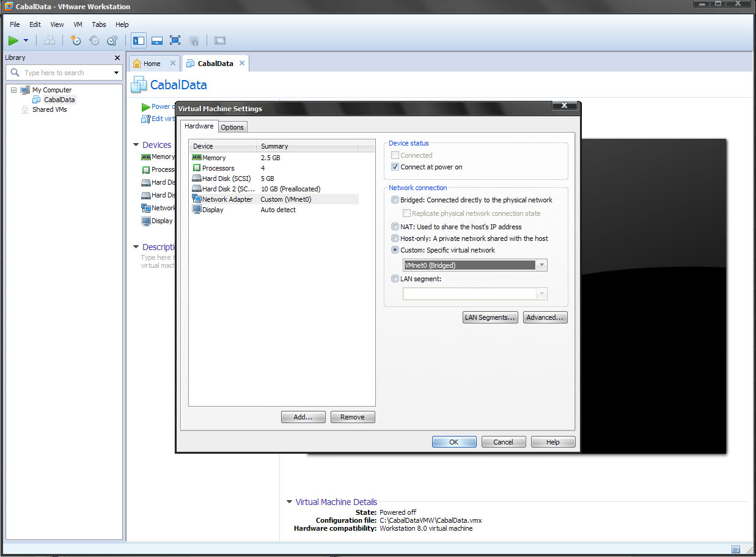Click the large CabalData VM icon heading
Viewport: 756px width, 557px height.
click(x=139, y=85)
